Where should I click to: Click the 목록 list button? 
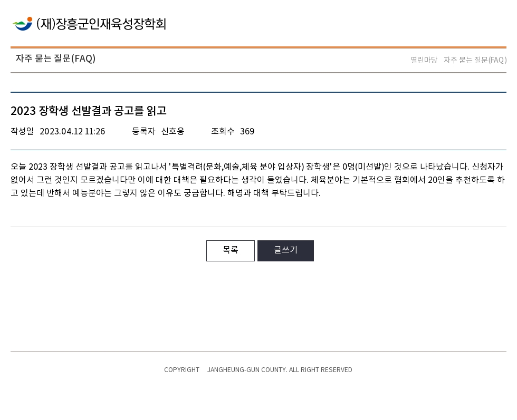(x=231, y=251)
